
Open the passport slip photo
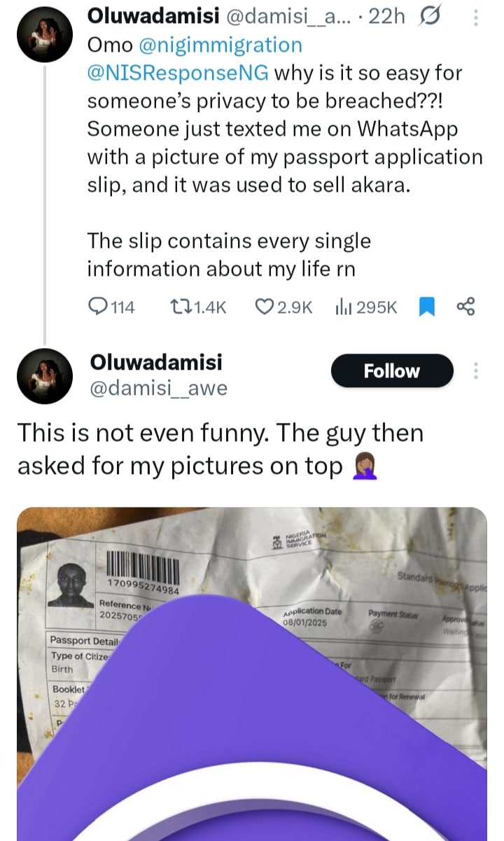pos(252,672)
